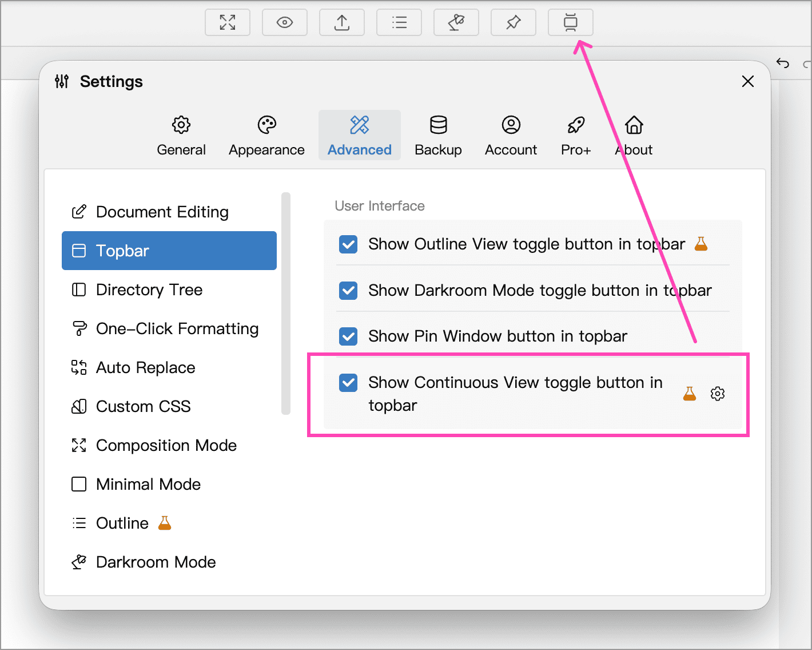Open the Backup settings tab
This screenshot has width=812, height=650.
click(x=438, y=136)
